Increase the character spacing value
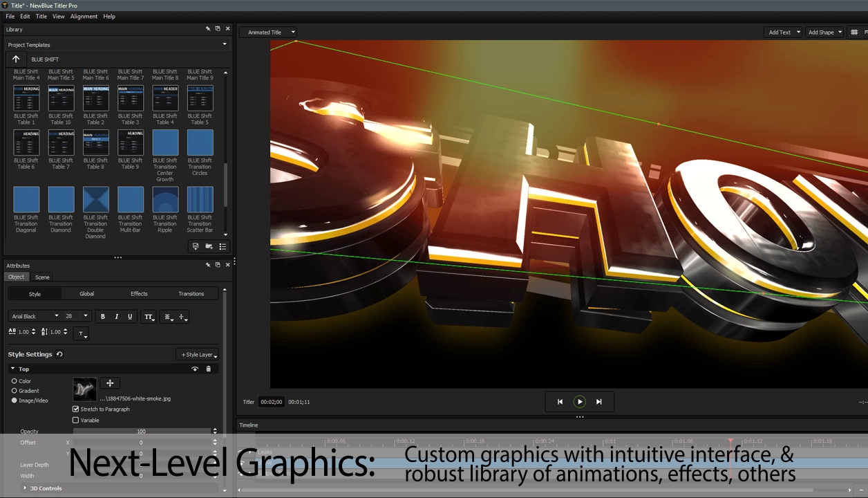 click(33, 330)
